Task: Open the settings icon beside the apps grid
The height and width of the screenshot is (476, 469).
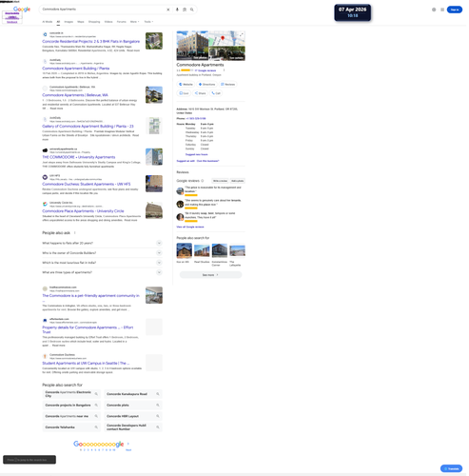Action: click(434, 10)
